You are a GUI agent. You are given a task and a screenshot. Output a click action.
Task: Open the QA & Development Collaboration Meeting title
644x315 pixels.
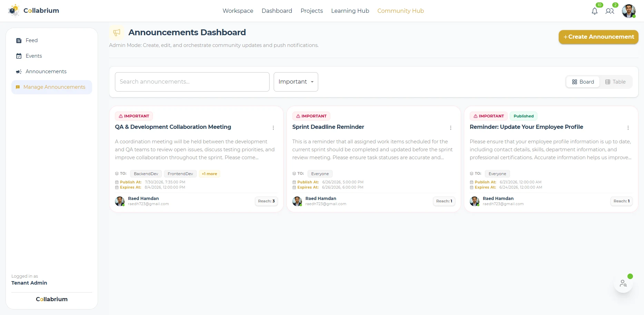pyautogui.click(x=173, y=127)
